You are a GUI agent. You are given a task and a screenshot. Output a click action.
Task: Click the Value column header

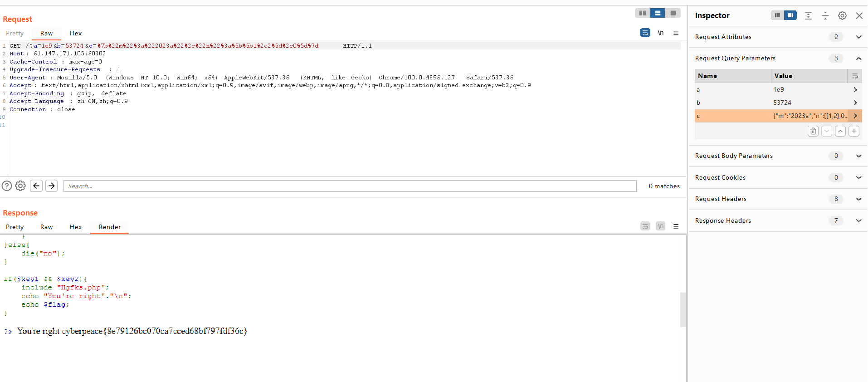pyautogui.click(x=809, y=76)
